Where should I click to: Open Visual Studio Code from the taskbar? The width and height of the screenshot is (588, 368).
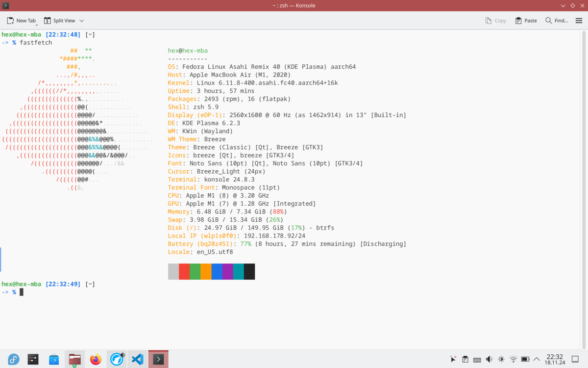click(x=137, y=359)
